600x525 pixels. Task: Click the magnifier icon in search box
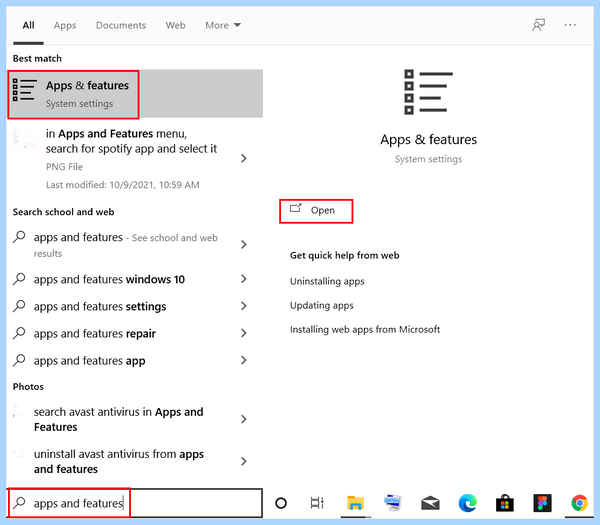click(x=19, y=502)
